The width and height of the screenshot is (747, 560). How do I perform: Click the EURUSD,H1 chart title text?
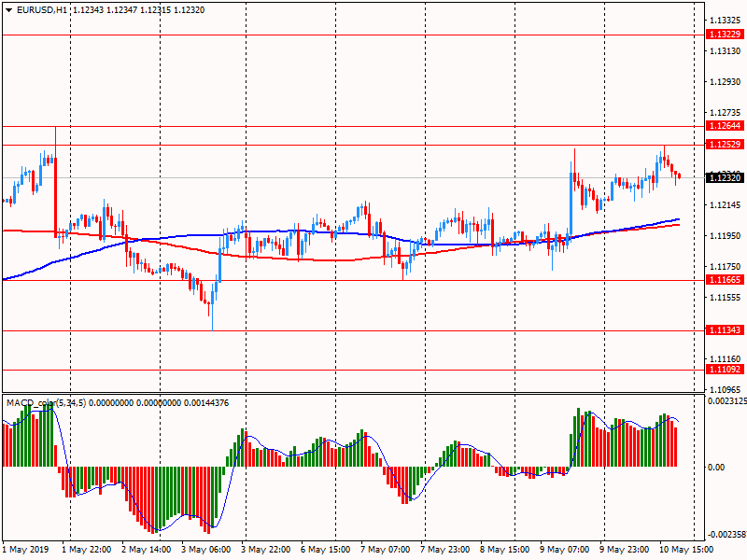(x=42, y=9)
